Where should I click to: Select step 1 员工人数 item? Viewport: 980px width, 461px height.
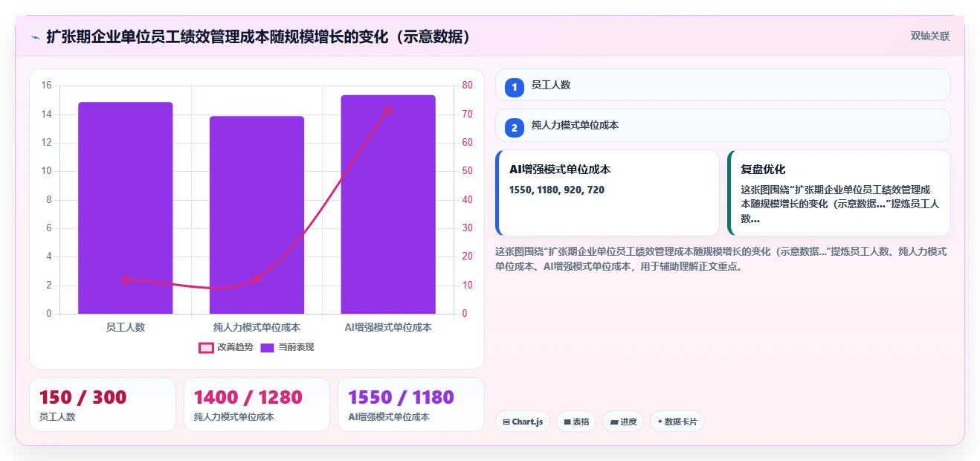click(x=723, y=85)
